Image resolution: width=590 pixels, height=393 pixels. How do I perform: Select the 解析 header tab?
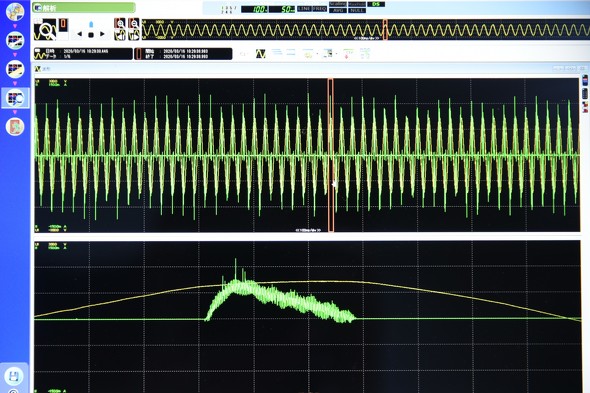(x=84, y=8)
